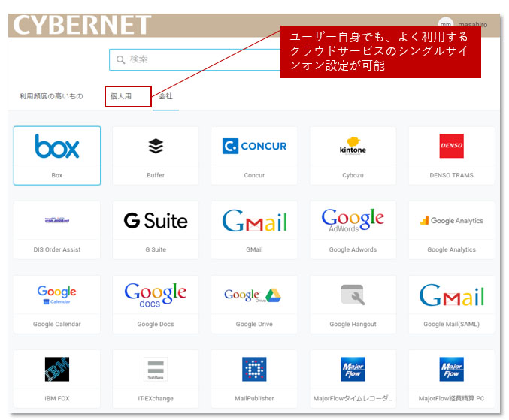Click the kintone Cybozu logo
The width and height of the screenshot is (509, 420).
coord(353,146)
